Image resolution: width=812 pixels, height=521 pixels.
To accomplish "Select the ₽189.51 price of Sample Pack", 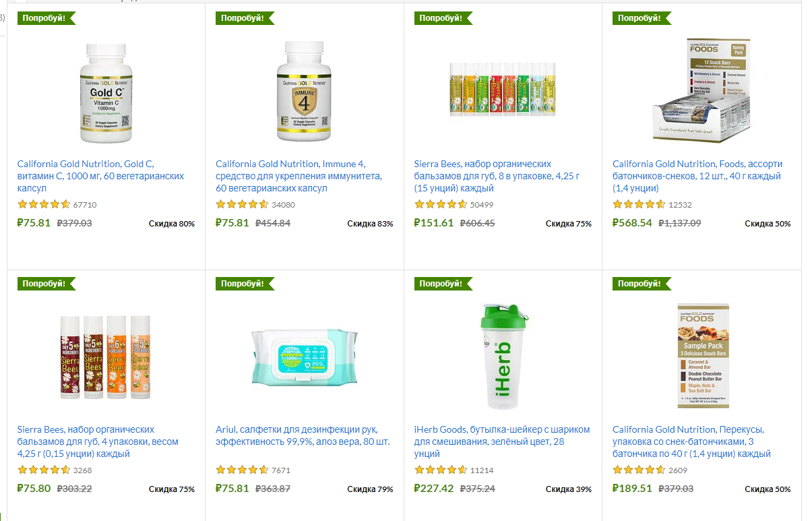I will tap(632, 488).
